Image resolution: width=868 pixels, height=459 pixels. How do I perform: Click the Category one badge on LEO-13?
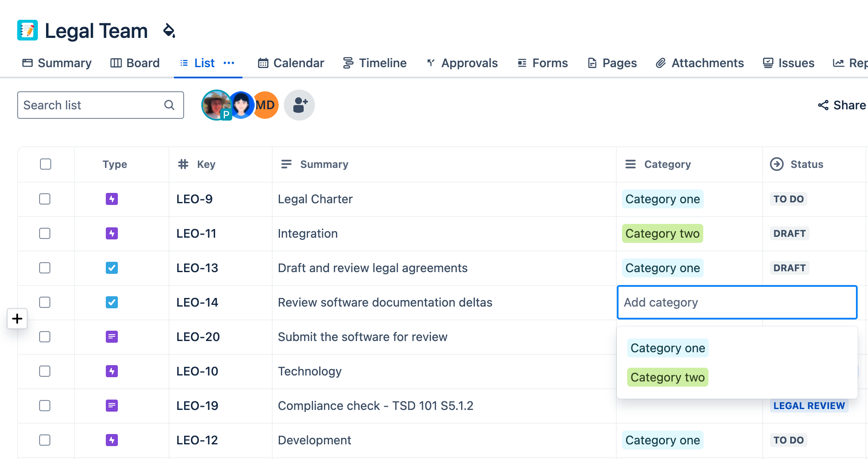click(x=662, y=268)
